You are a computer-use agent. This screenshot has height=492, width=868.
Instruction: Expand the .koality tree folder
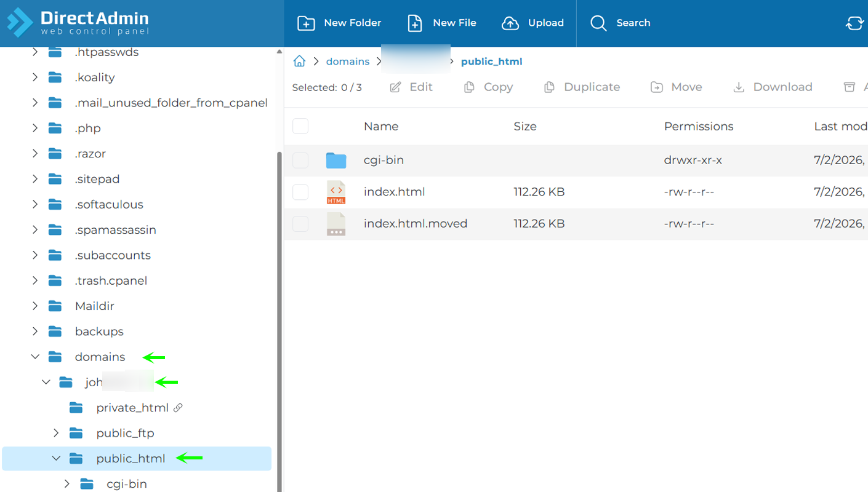[35, 77]
